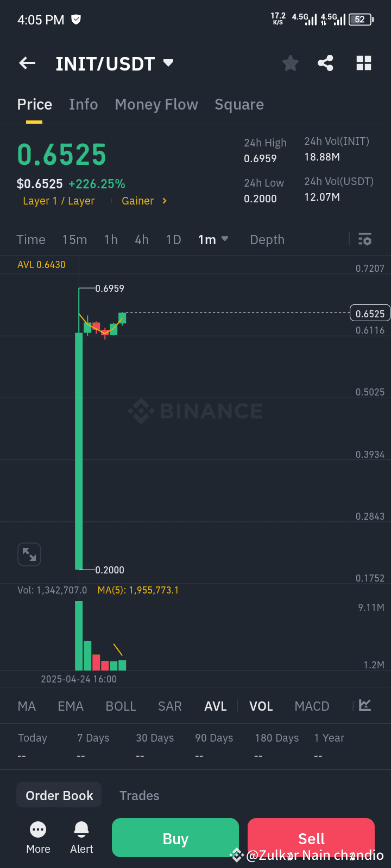Open chart settings icon beside Depth

click(x=364, y=239)
